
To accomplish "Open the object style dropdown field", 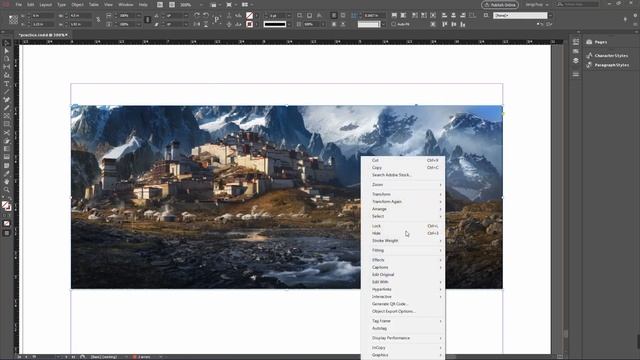I will tap(520, 15).
